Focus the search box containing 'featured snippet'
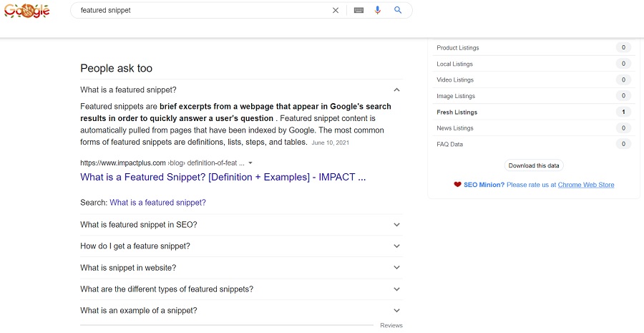Screen dimensions: 644x333 point(242,10)
